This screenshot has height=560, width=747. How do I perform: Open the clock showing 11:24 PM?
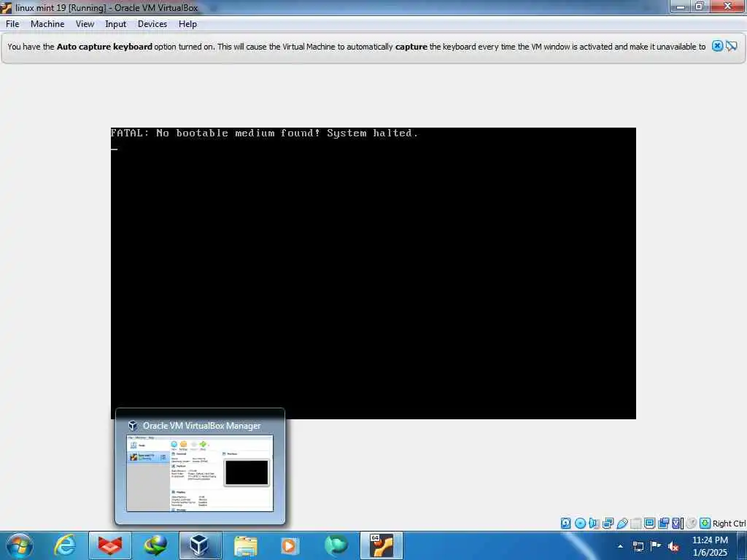pyautogui.click(x=710, y=546)
